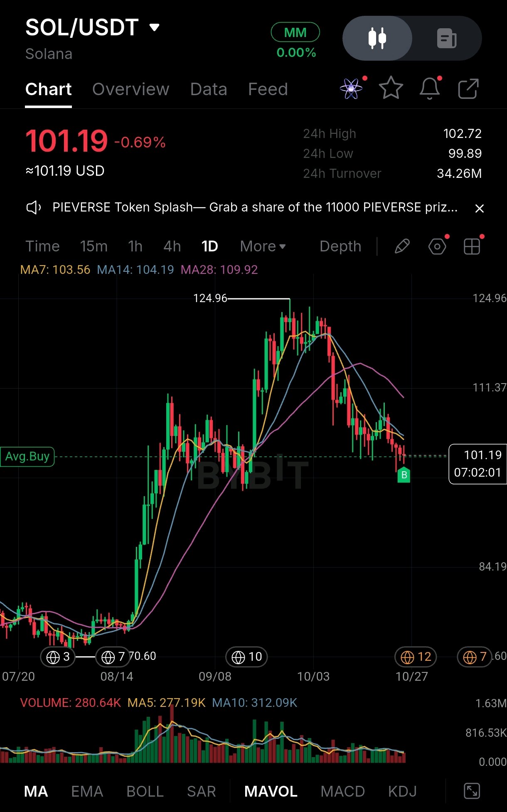
Task: Open price alert bell icon
Action: click(430, 88)
